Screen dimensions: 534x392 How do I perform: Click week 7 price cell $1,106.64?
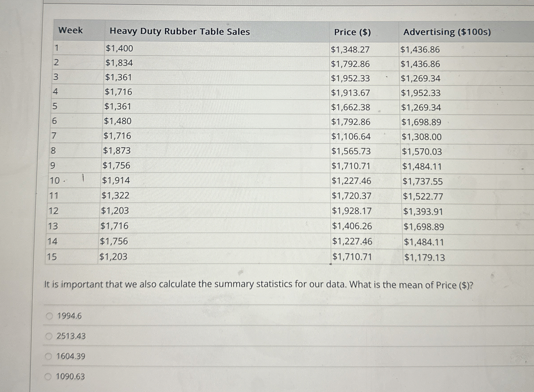tap(351, 136)
